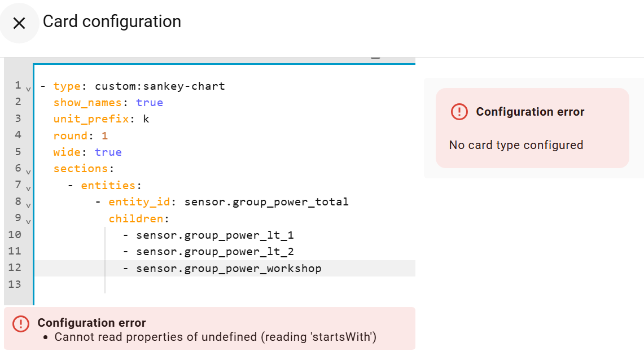Collapse the entity_id block at line 8
The height and width of the screenshot is (351, 644).
click(x=28, y=204)
